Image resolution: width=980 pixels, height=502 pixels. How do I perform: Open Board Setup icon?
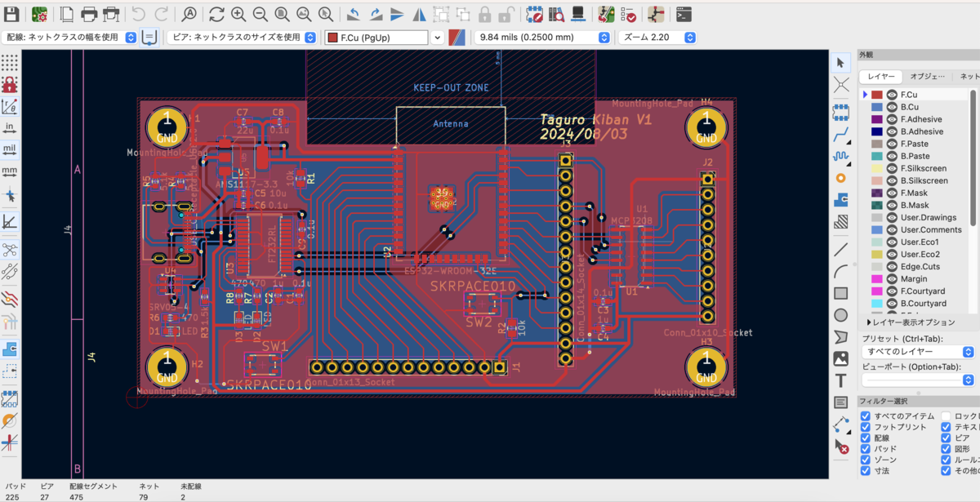point(39,14)
